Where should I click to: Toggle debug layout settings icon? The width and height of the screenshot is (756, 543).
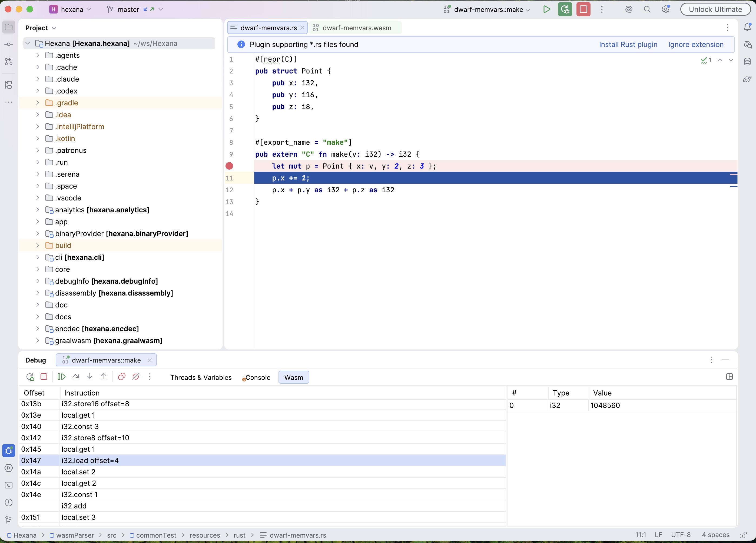click(729, 377)
